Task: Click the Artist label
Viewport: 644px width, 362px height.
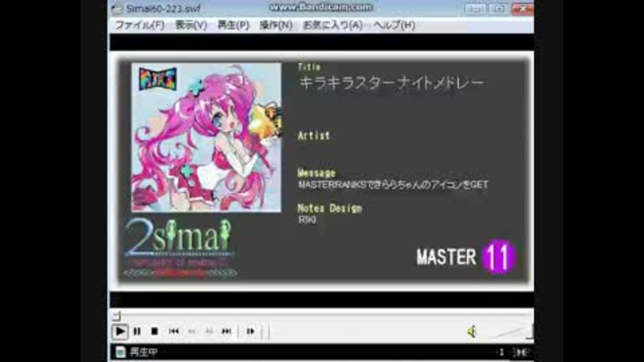Action: click(314, 135)
